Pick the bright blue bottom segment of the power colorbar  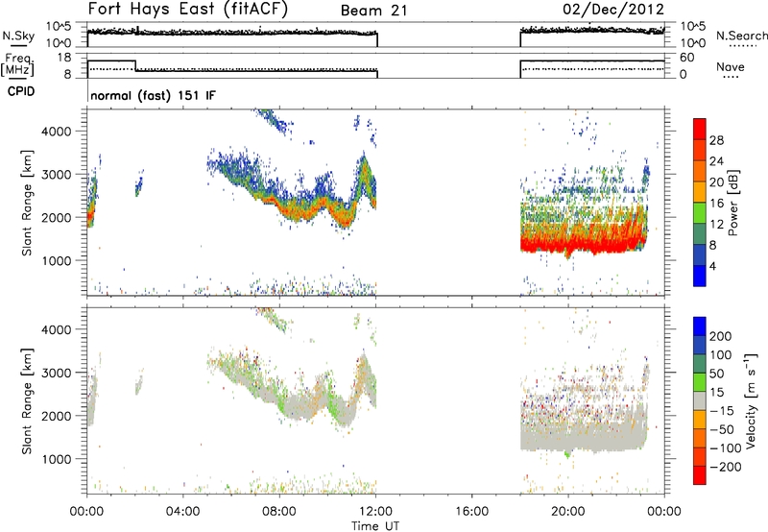700,276
